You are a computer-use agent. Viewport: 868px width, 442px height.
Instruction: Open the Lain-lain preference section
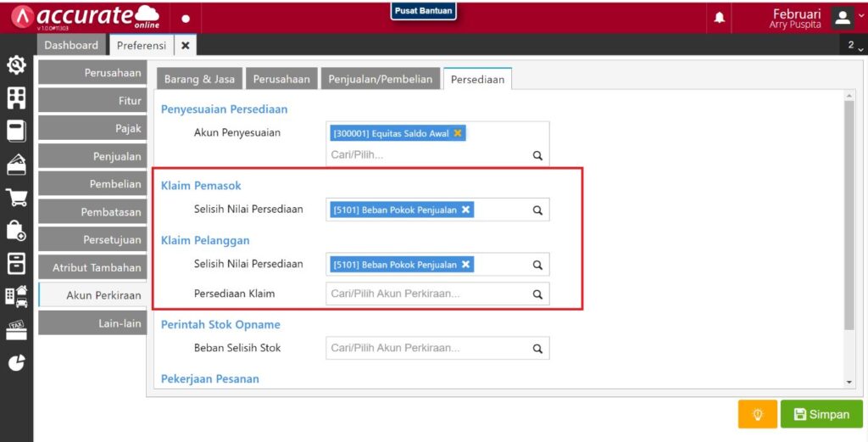[92, 323]
